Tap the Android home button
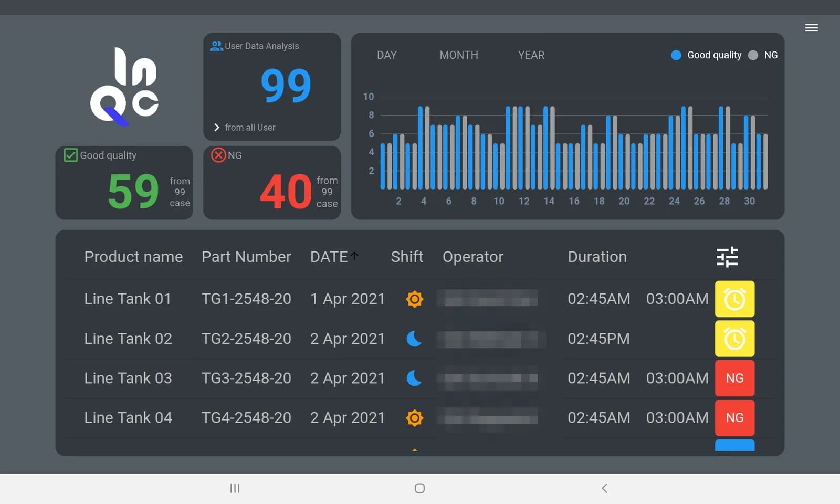Viewport: 840px width, 504px height. click(x=419, y=488)
